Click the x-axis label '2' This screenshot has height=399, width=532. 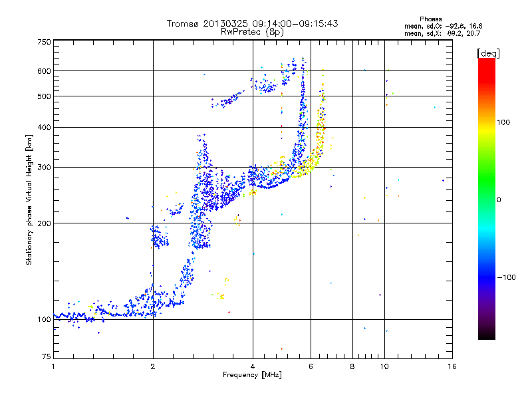tap(153, 366)
